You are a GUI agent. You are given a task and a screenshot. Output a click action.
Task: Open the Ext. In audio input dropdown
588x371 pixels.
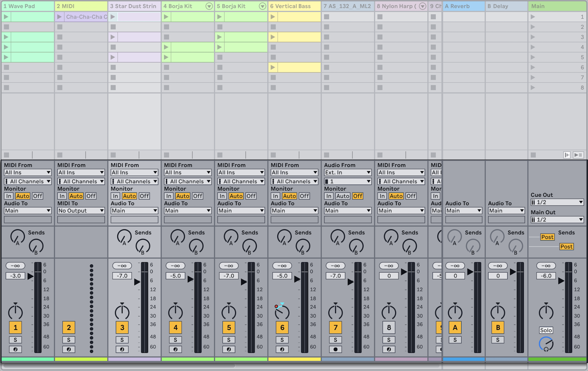tap(347, 173)
